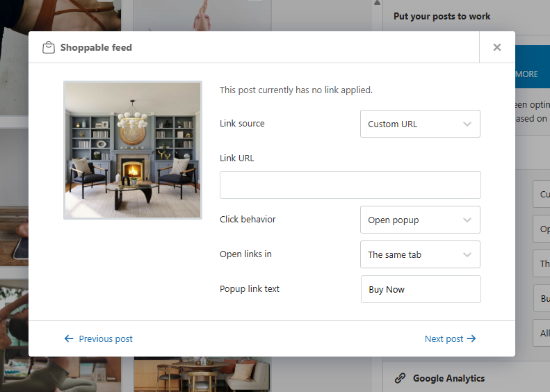Click the Previous post left arrow icon
This screenshot has width=550, height=392.
click(x=69, y=338)
